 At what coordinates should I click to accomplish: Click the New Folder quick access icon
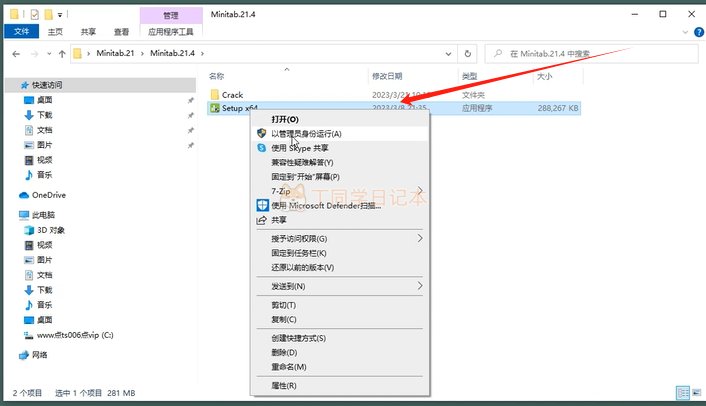(x=48, y=14)
